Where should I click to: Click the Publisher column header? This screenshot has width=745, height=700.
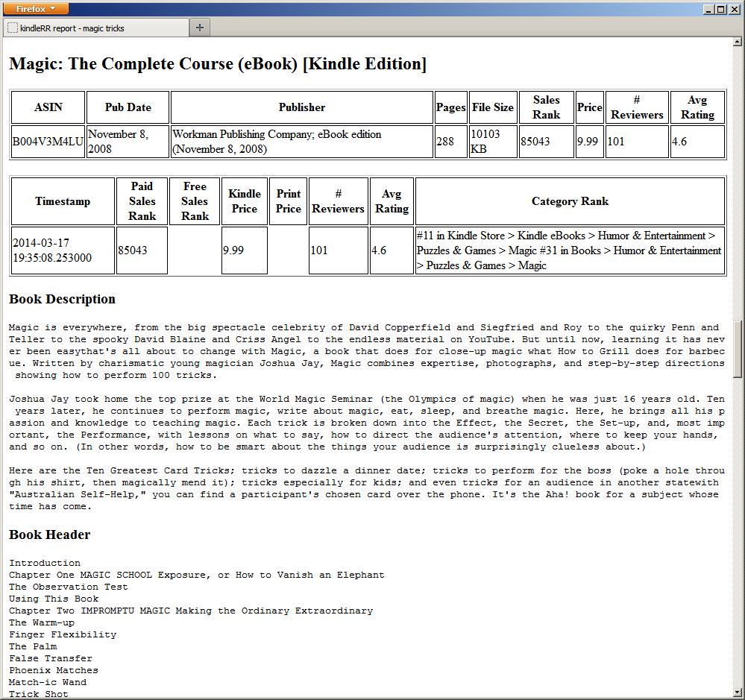point(302,107)
